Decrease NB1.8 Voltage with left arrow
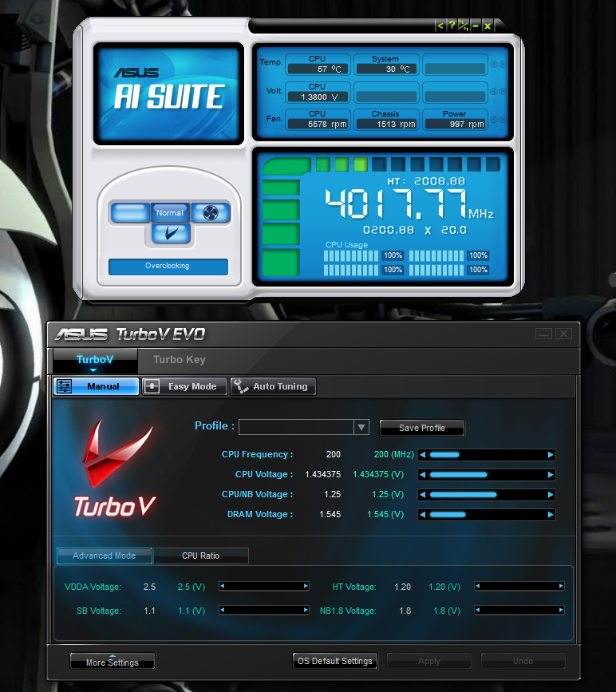The height and width of the screenshot is (692, 616). pyautogui.click(x=477, y=610)
